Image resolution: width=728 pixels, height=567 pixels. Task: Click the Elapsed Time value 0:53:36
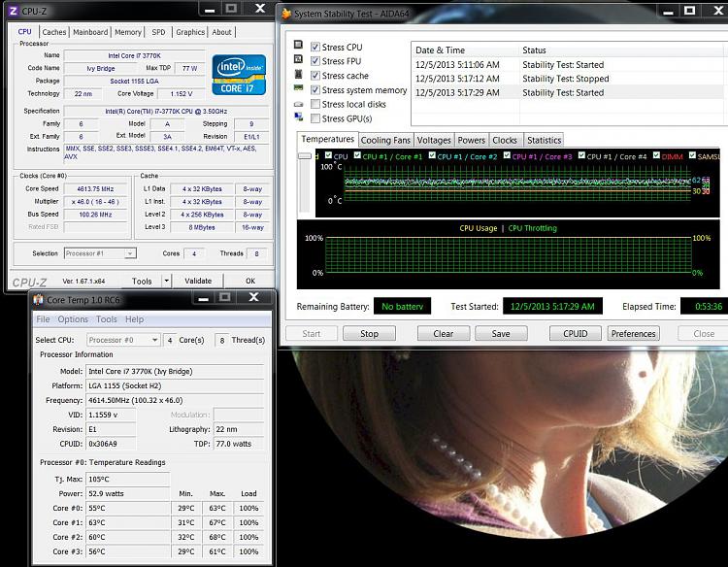coord(704,307)
